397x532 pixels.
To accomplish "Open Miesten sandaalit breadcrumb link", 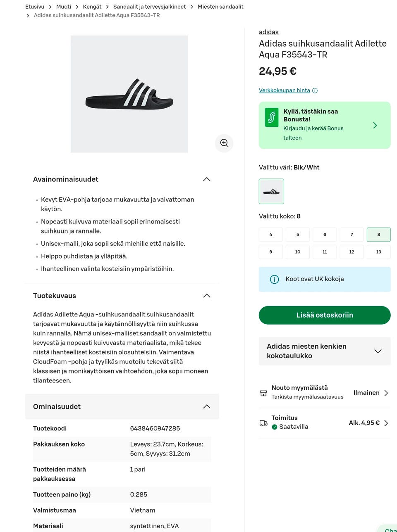I will pyautogui.click(x=220, y=7).
